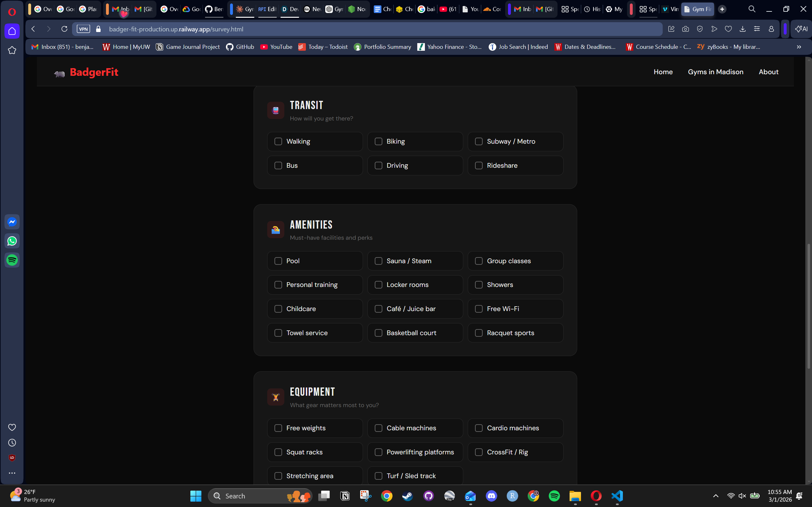The image size is (812, 507).
Task: Show hidden system tray icons
Action: [x=716, y=496]
